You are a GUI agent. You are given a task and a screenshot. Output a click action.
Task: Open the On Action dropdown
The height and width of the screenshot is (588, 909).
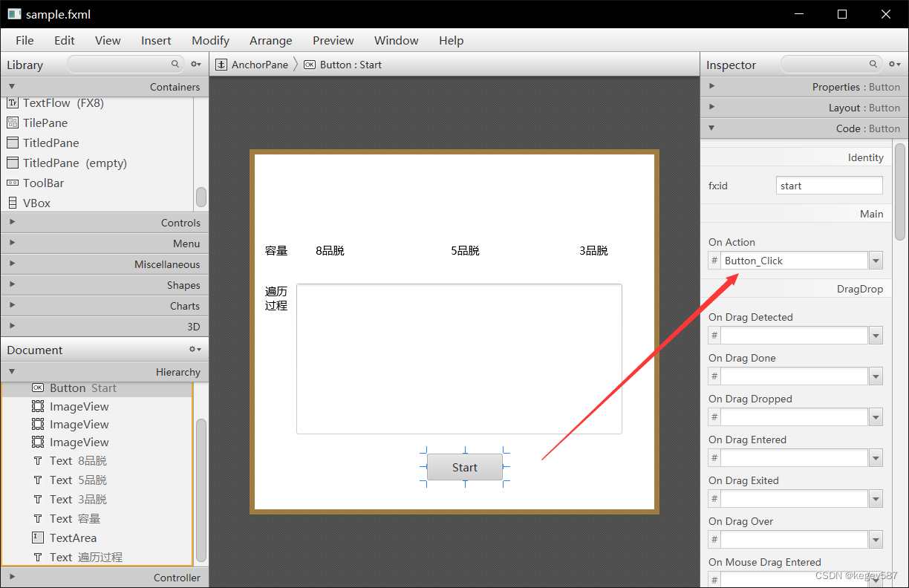[876, 260]
